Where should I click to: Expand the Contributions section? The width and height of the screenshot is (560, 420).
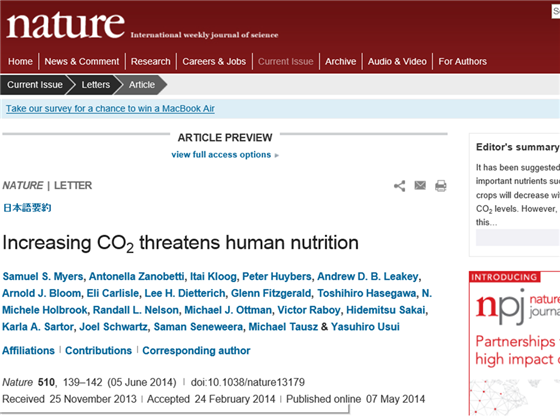click(x=99, y=351)
